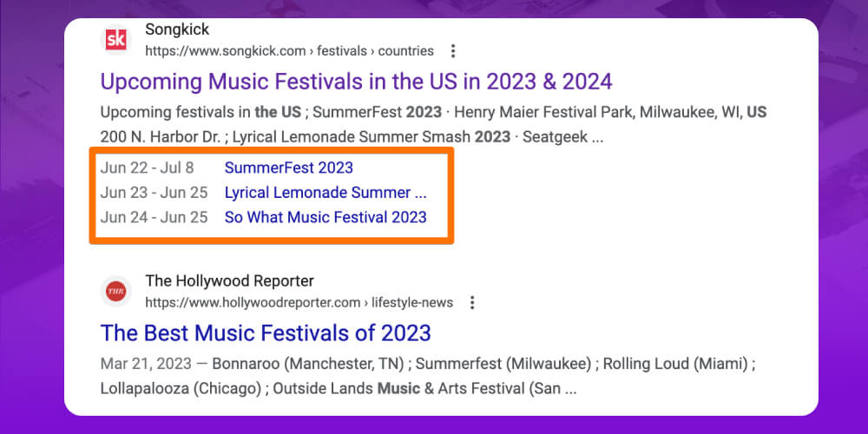Click the "Jun 24 - Jun 25" date
Viewport: 868px width, 434px height.
[154, 217]
